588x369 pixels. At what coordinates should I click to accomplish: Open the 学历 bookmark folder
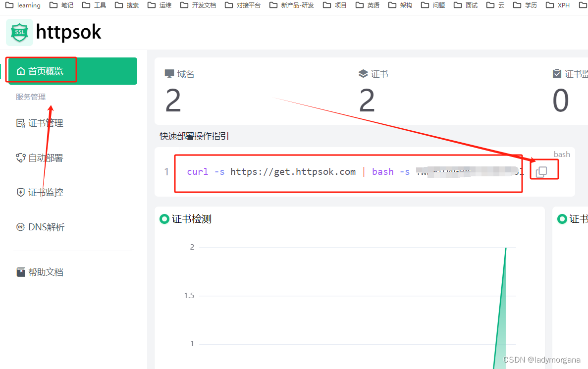pyautogui.click(x=525, y=5)
